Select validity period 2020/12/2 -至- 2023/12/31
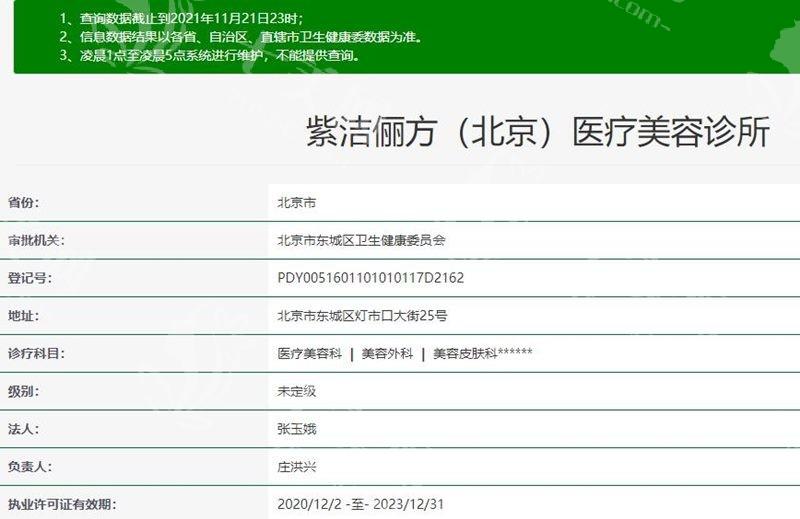800x519 pixels. [x=361, y=505]
